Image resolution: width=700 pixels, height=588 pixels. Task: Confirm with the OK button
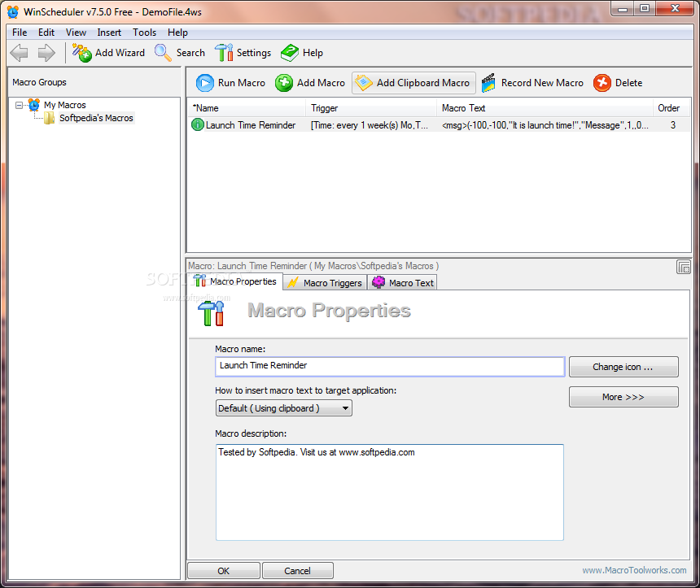pyautogui.click(x=224, y=571)
